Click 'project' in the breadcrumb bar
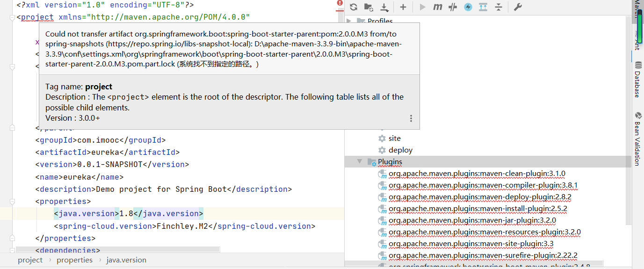 coord(30,260)
